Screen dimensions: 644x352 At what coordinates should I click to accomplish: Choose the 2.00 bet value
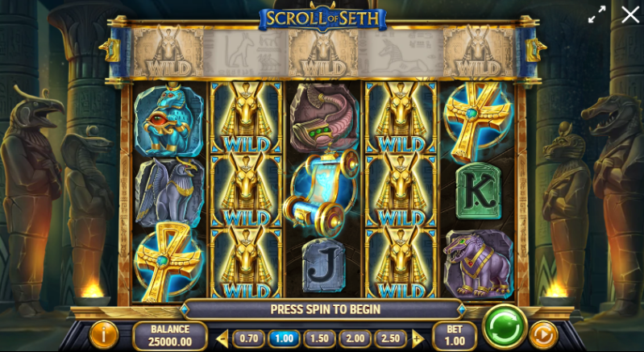click(x=355, y=338)
